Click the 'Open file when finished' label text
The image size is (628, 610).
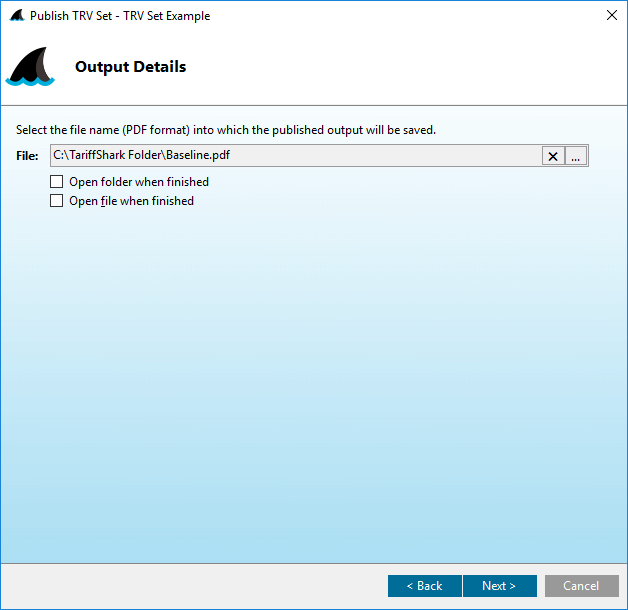click(131, 201)
